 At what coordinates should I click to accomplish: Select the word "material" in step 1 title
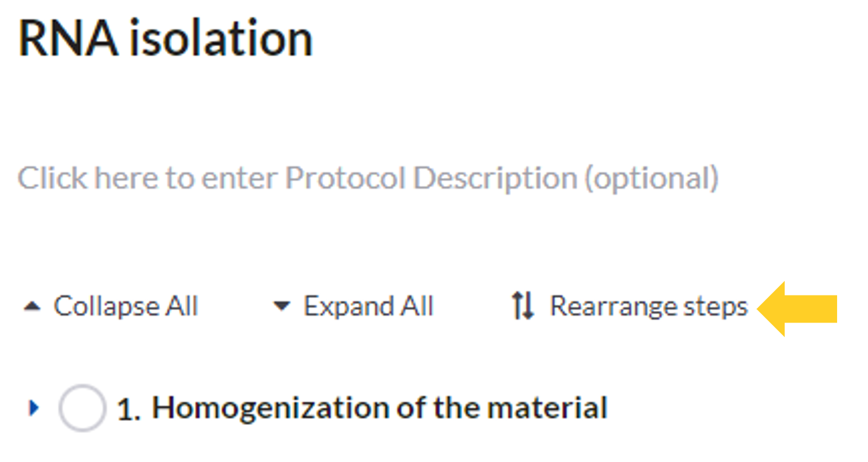click(x=547, y=408)
